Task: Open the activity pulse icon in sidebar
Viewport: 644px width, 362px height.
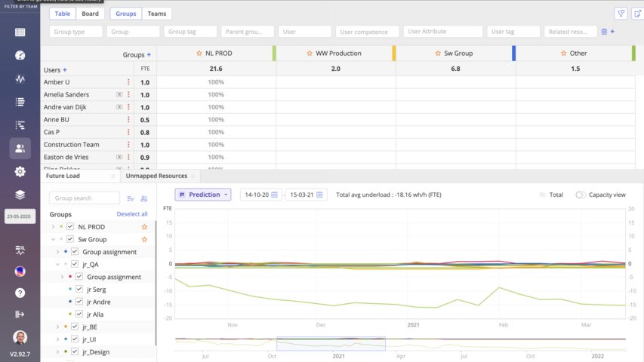Action: coord(20,78)
